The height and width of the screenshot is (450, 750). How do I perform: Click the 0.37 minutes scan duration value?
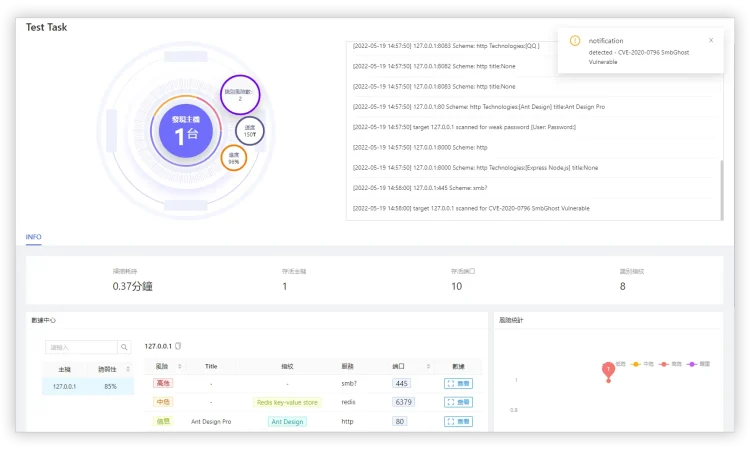point(132,286)
